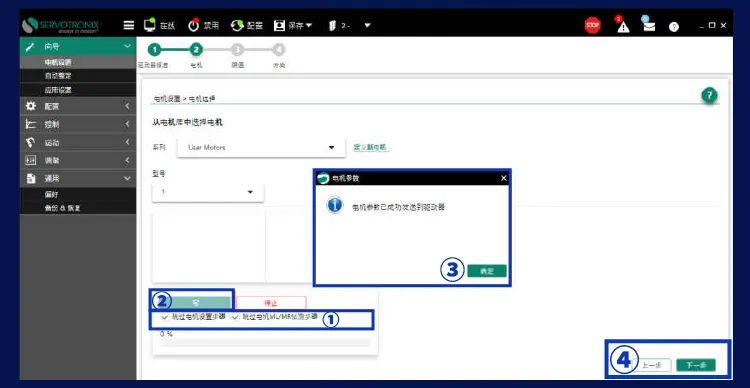Hit the red STOP icon

[x=593, y=25]
